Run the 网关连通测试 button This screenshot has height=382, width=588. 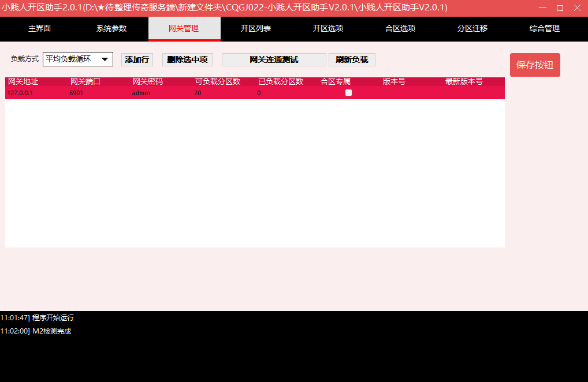click(274, 59)
